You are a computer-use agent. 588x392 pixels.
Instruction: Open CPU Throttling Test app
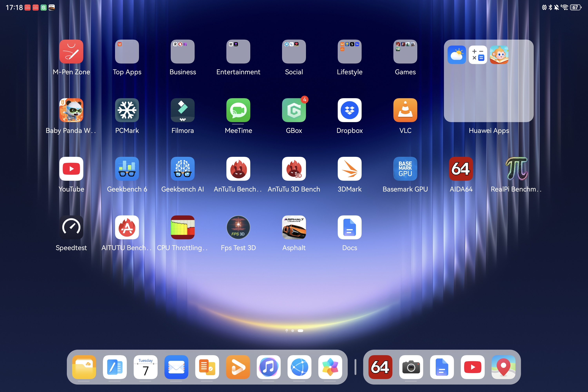(183, 228)
